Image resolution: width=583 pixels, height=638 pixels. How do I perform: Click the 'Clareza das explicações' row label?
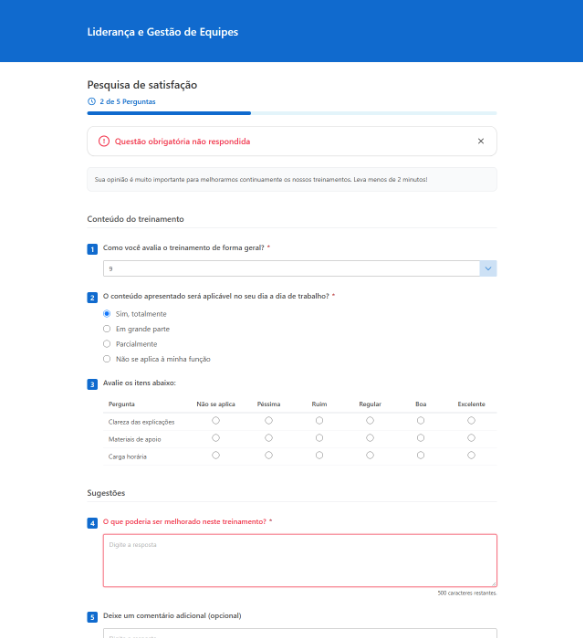[x=141, y=422]
